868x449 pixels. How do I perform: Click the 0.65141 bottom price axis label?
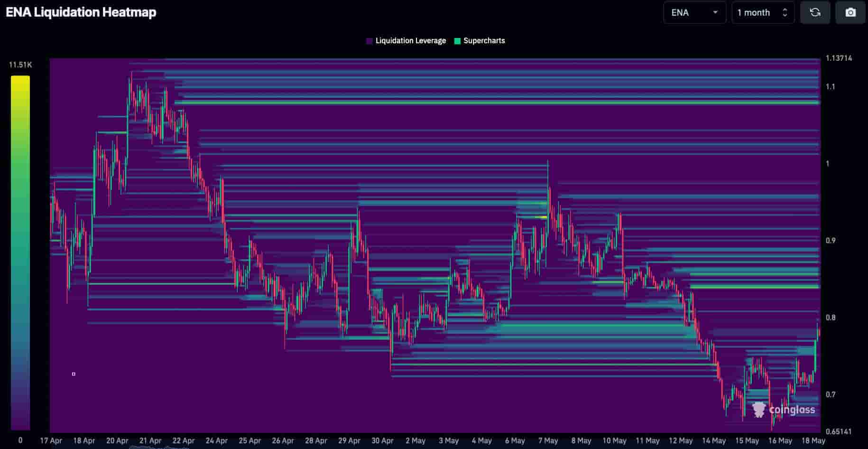point(839,432)
